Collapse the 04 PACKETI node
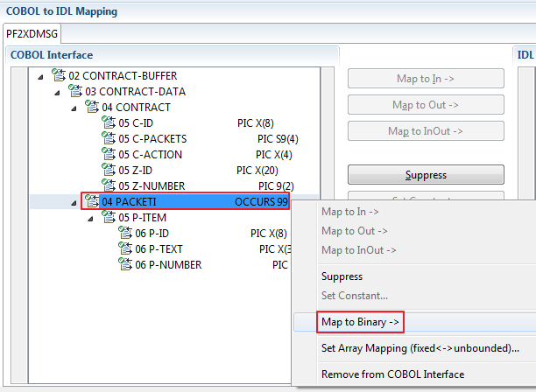536x392 pixels. [x=74, y=203]
